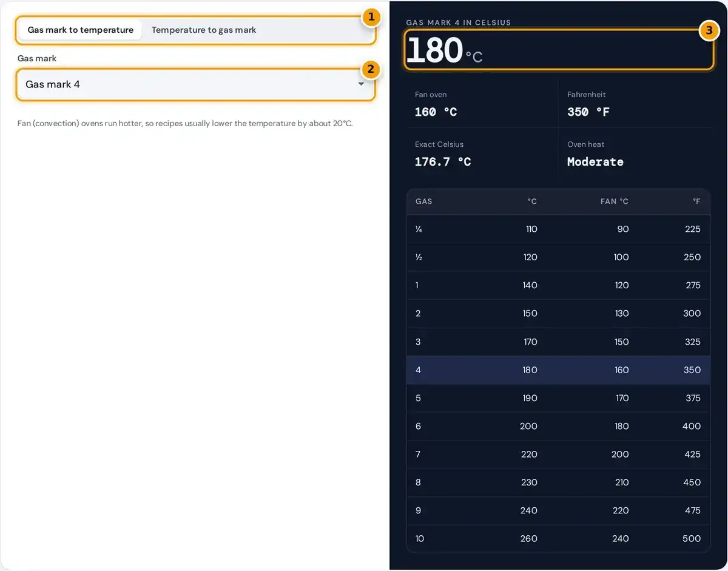Select the gas mark 1 row showing 140
This screenshot has width=728, height=571.
click(x=558, y=285)
